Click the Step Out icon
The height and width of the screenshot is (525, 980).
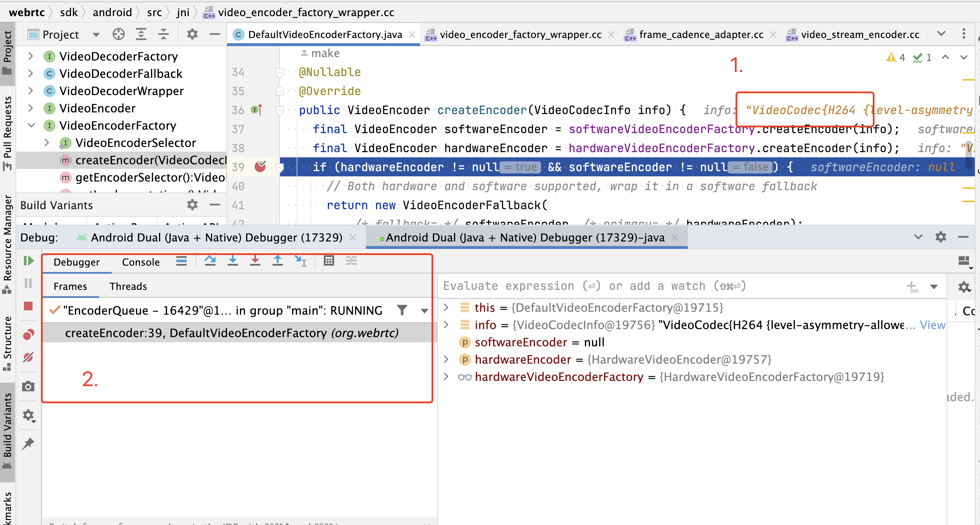pyautogui.click(x=278, y=261)
